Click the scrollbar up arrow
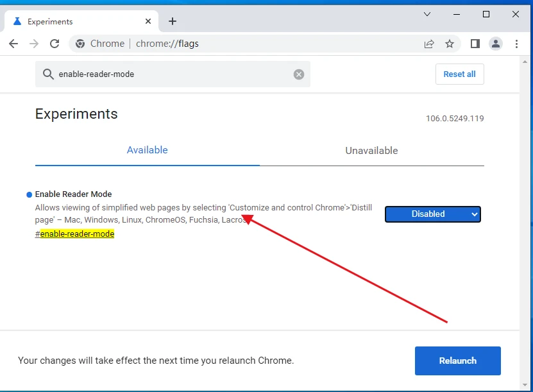Viewport: 533px width, 392px height. click(x=525, y=62)
